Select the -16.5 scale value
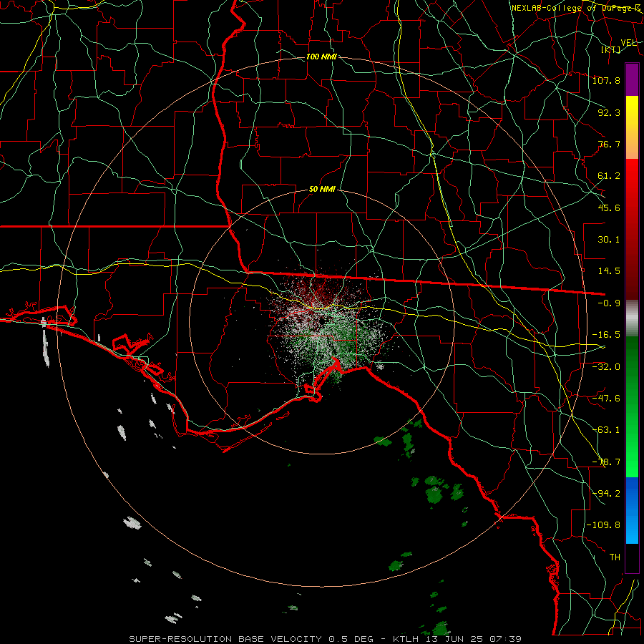The height and width of the screenshot is (644, 644). 606,334
